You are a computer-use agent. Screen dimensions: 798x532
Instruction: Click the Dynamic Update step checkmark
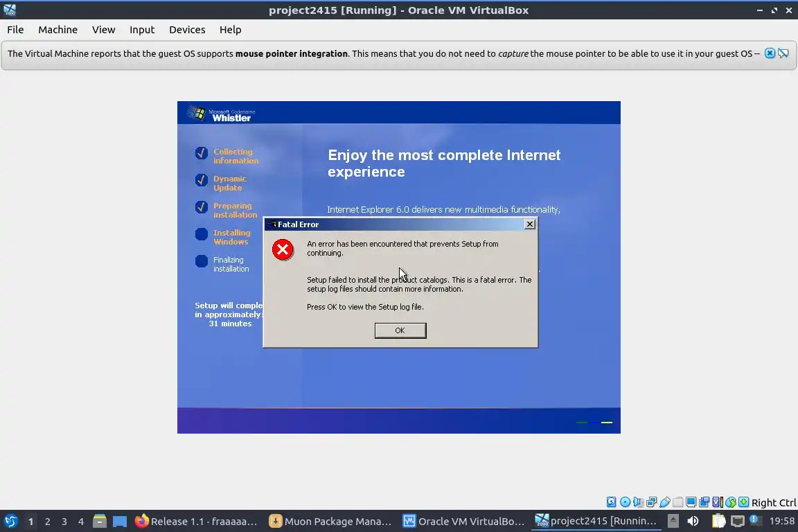click(202, 180)
